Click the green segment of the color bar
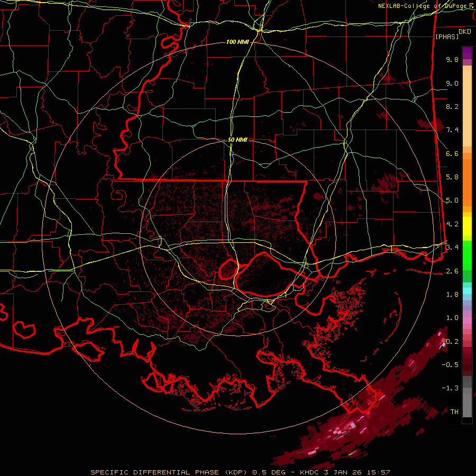This screenshot has width=476, height=476. (x=467, y=255)
